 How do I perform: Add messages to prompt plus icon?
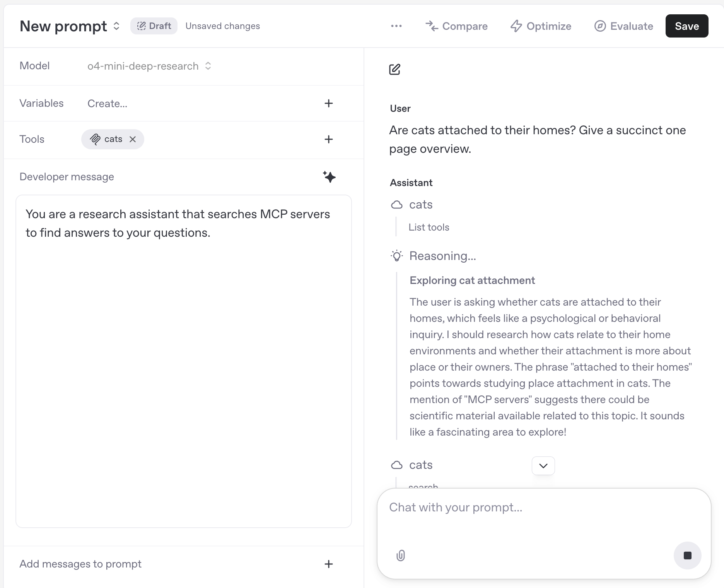(328, 564)
